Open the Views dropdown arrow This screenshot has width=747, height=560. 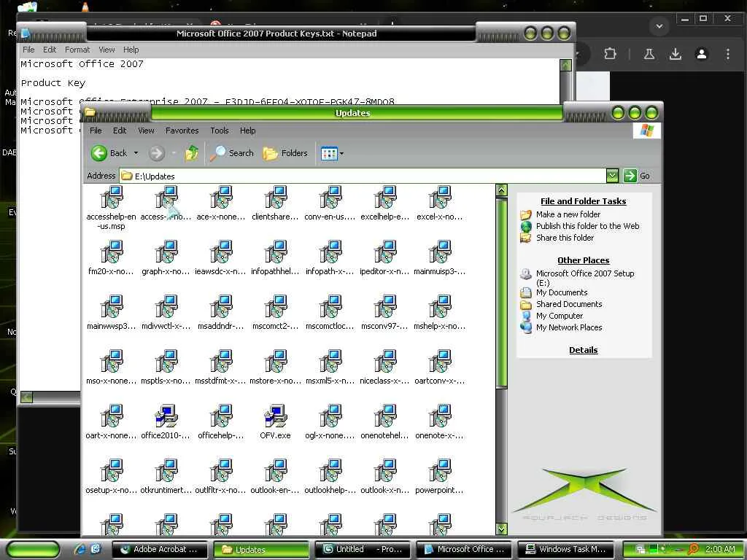pyautogui.click(x=341, y=153)
